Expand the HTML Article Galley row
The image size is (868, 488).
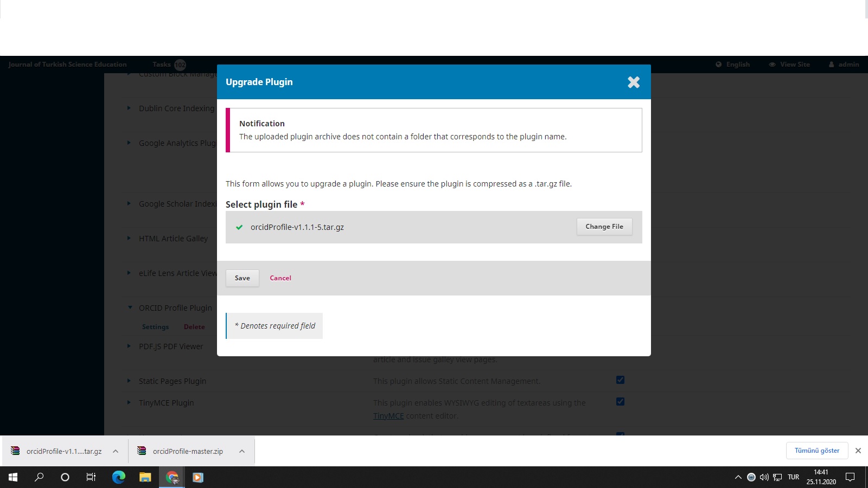129,238
